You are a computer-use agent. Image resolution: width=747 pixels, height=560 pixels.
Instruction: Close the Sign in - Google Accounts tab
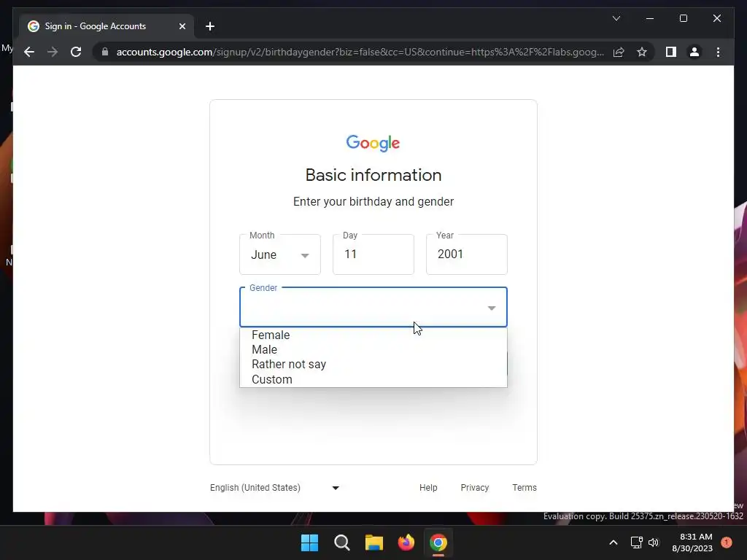[x=182, y=26]
